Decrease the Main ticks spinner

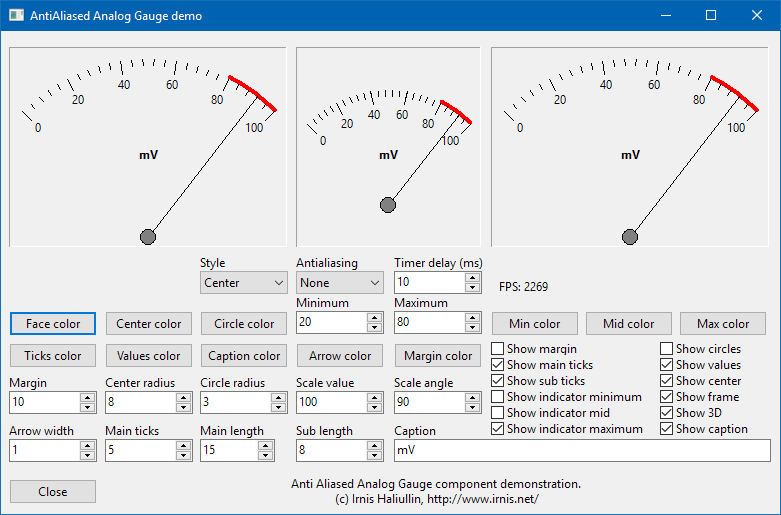point(183,455)
